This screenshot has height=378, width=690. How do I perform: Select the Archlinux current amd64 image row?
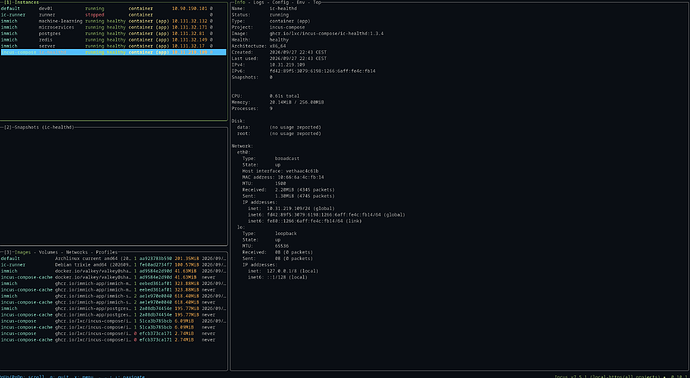point(114,258)
